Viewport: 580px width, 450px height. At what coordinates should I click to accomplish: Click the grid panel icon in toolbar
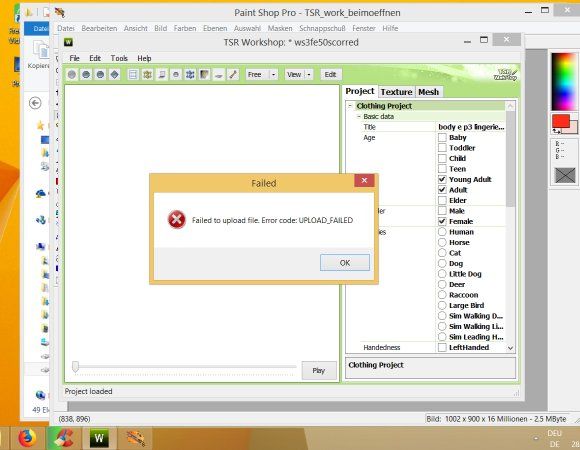(133, 74)
